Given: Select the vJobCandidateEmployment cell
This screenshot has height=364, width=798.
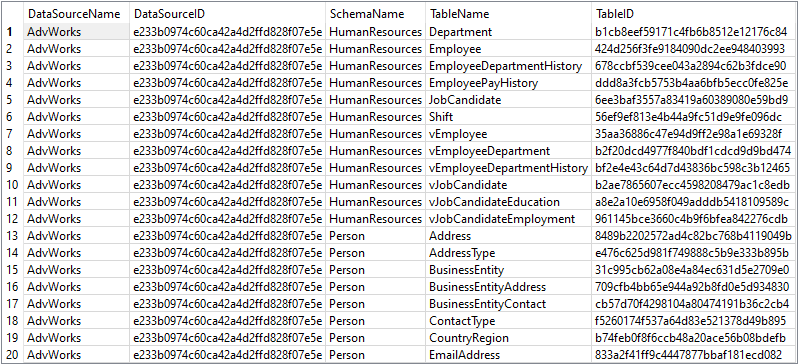Looking at the screenshot, I should pos(508,219).
